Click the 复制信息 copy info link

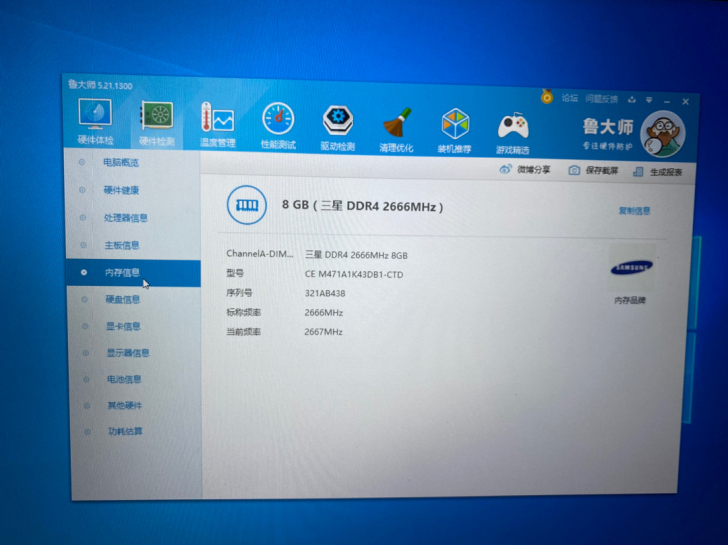coord(634,211)
